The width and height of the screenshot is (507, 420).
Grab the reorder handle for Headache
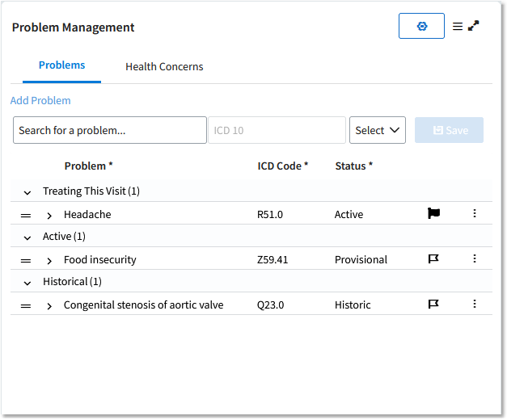[26, 215]
